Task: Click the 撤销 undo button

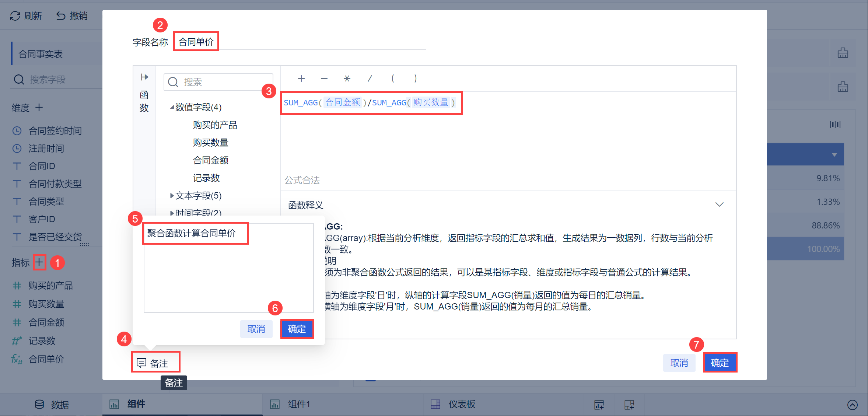Action: click(x=72, y=16)
